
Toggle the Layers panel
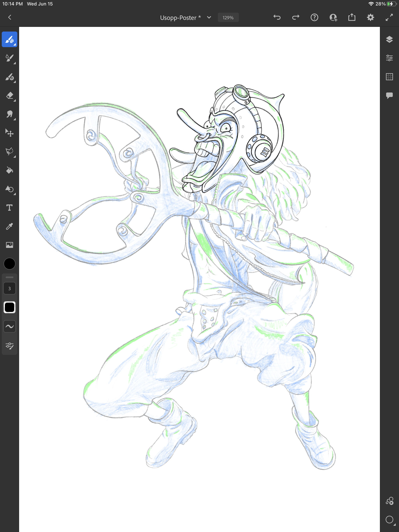coord(389,39)
